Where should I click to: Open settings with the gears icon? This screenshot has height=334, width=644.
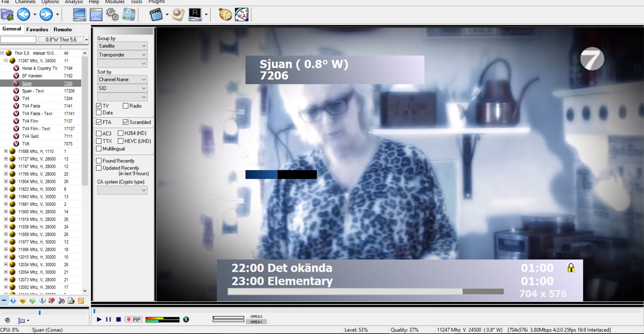pyautogui.click(x=112, y=14)
